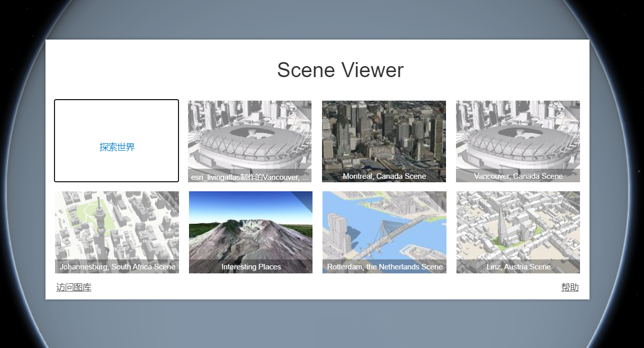Click the 访问图库 gallery link
The height and width of the screenshot is (348, 644).
tap(74, 287)
